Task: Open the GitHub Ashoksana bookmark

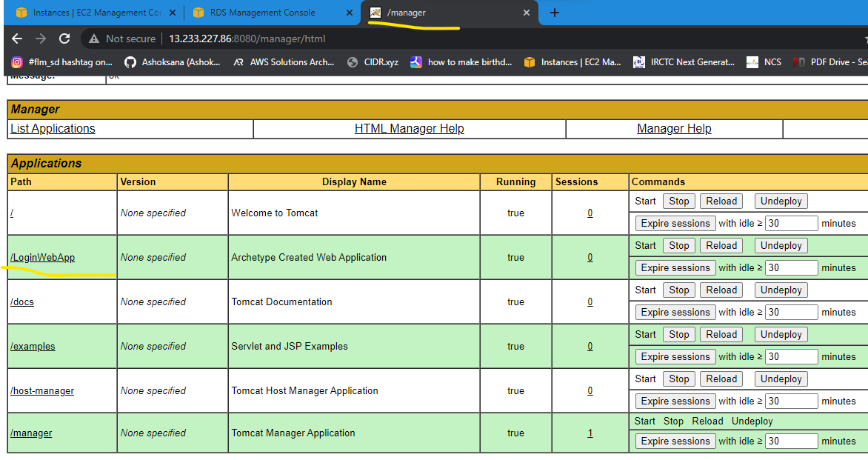Action: coord(172,62)
